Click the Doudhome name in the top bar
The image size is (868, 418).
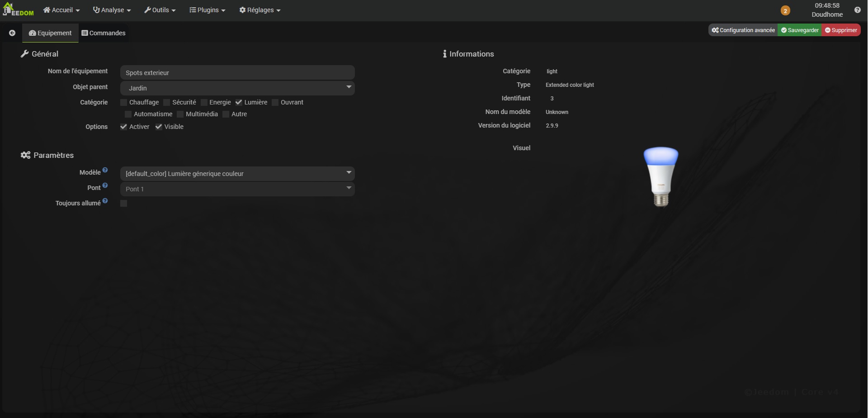(x=827, y=14)
